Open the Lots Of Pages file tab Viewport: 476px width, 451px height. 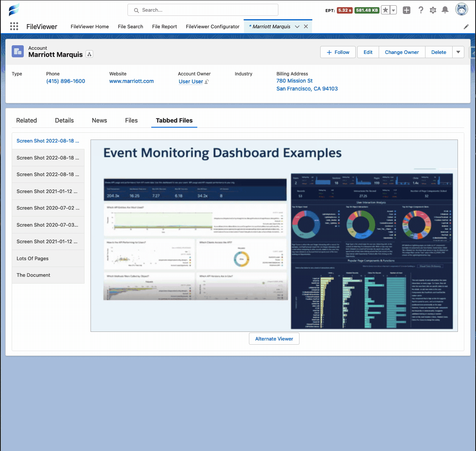click(48, 258)
